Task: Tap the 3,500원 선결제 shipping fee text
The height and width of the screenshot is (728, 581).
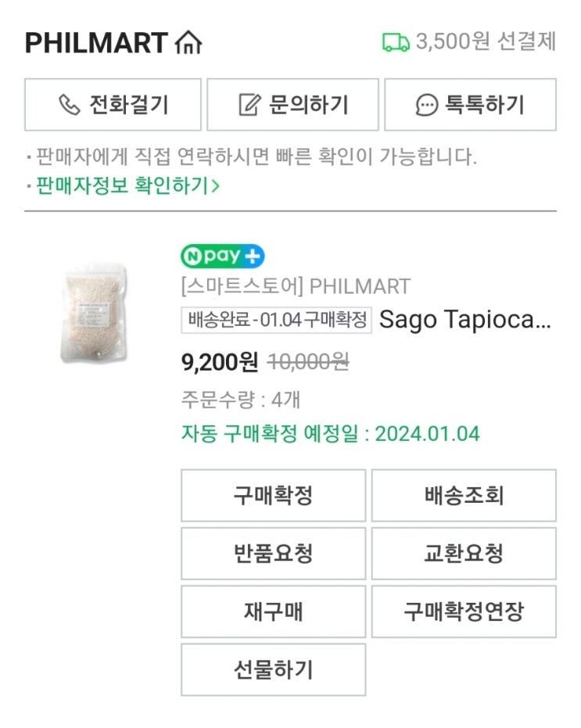Action: point(485,42)
